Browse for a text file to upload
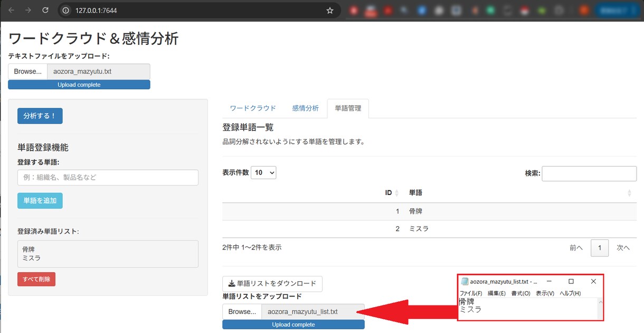Screen dimensions: 644x333 pos(27,71)
